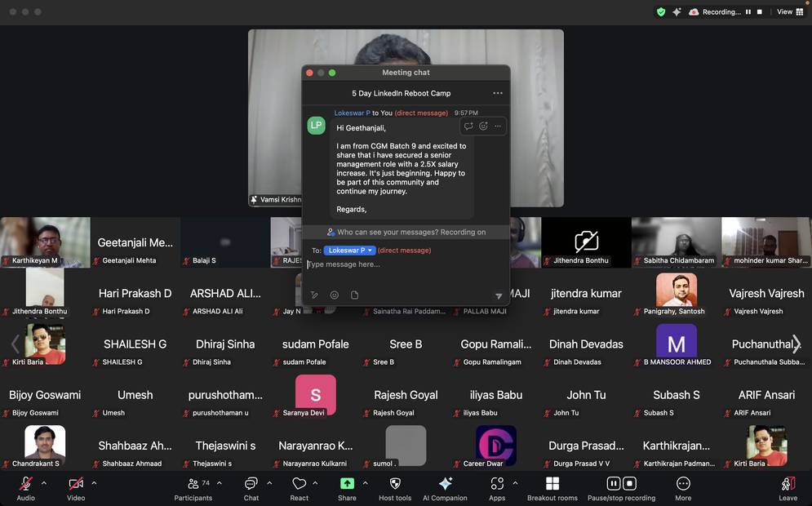The image size is (812, 506).
Task: Select the sumol . participant tile
Action: pos(406,446)
